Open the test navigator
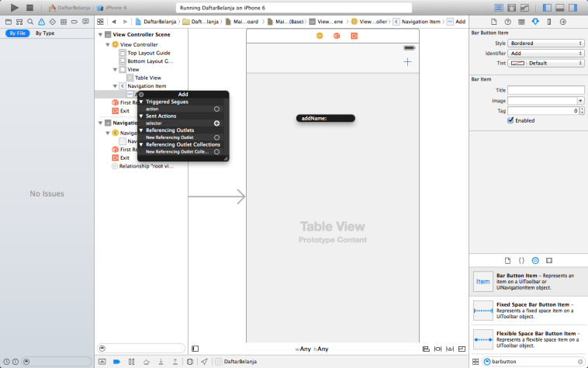Screen dimensions: 588x368 pos(53,22)
